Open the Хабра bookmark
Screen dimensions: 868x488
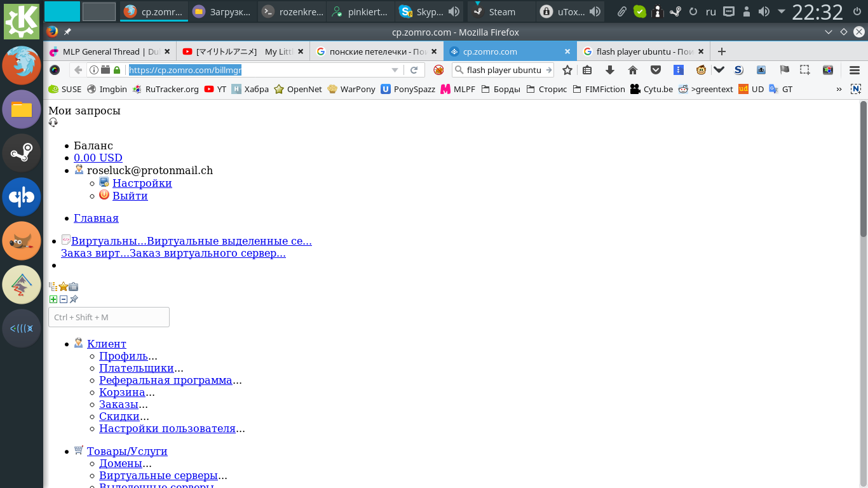pyautogui.click(x=250, y=89)
